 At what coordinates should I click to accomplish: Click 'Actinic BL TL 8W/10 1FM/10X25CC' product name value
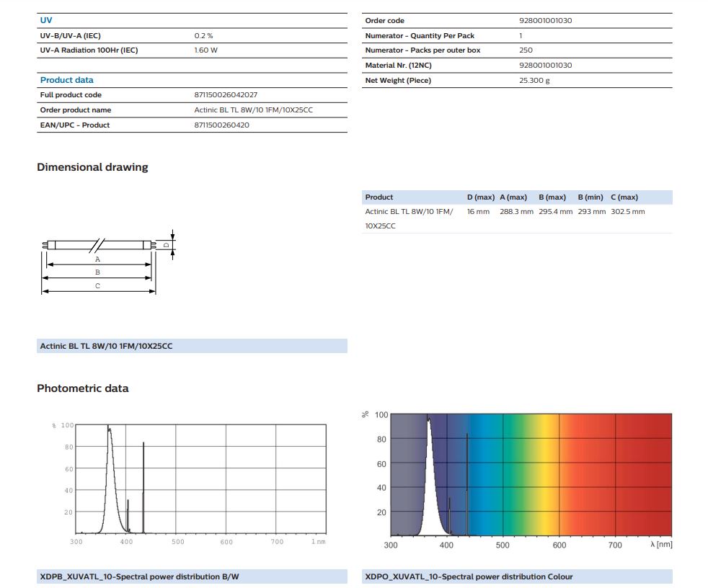253,110
